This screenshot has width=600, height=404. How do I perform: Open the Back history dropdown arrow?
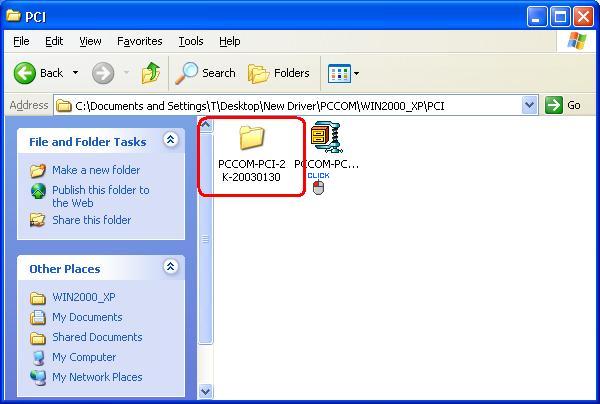75,73
